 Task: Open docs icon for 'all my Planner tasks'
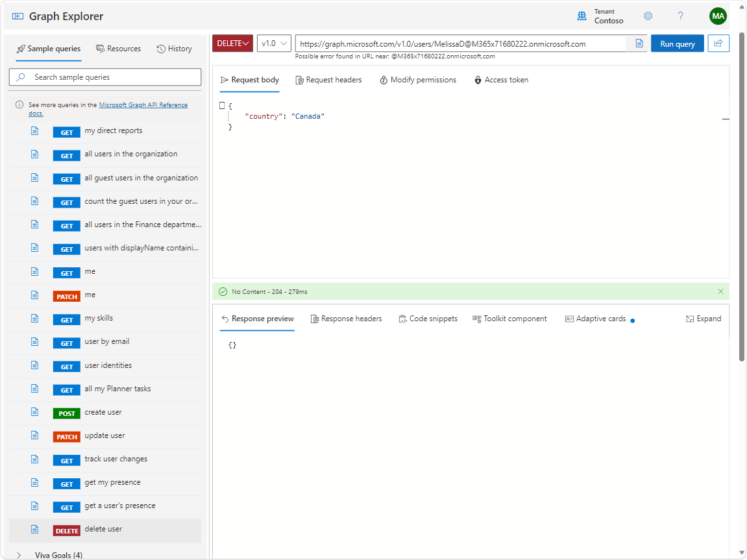coord(35,389)
